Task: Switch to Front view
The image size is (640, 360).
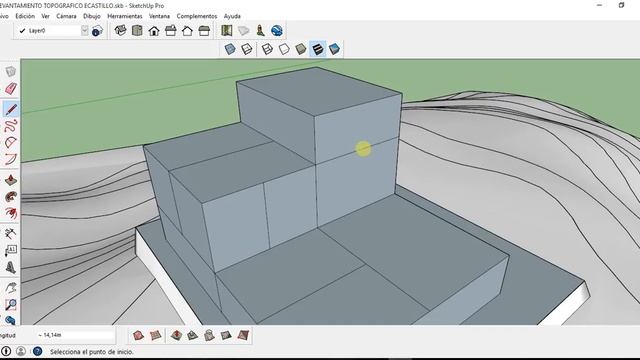Action: click(154, 31)
